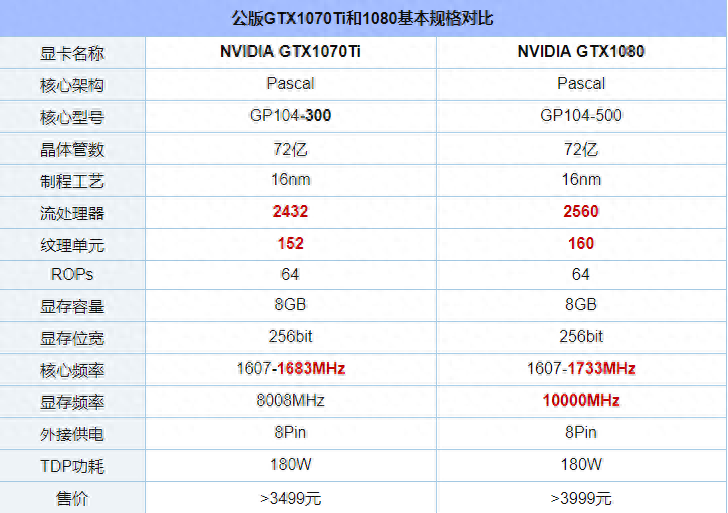728x513 pixels.
Task: Click the table title about GTX1070Ti and 1080
Action: pyautogui.click(x=363, y=19)
